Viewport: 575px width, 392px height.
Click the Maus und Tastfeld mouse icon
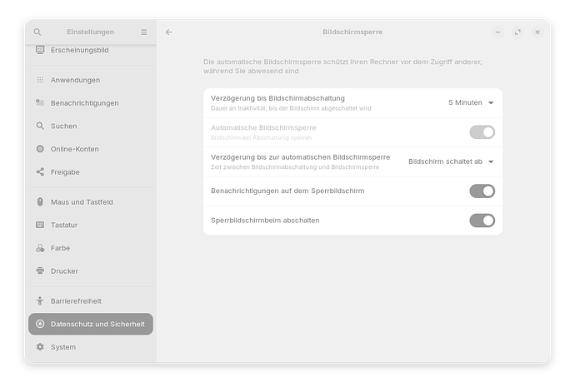[x=40, y=202]
